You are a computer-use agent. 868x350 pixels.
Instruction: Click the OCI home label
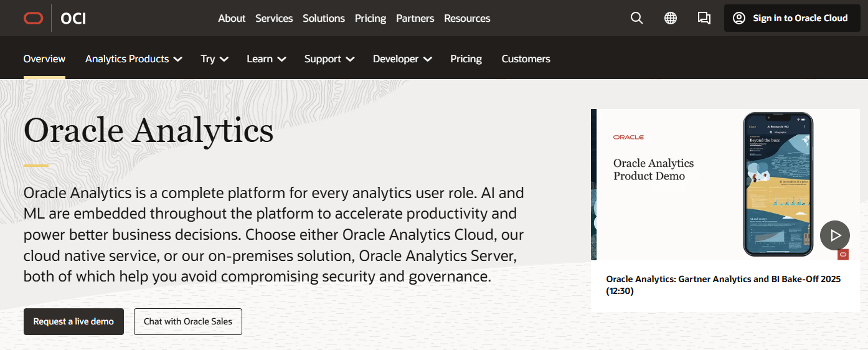pos(73,19)
